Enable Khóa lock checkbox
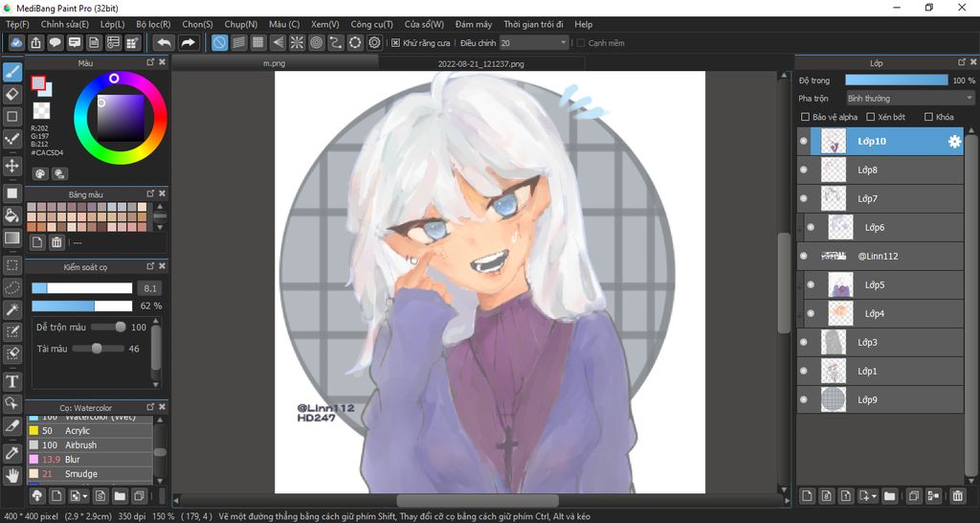Screen dimensions: 980x523 928,117
